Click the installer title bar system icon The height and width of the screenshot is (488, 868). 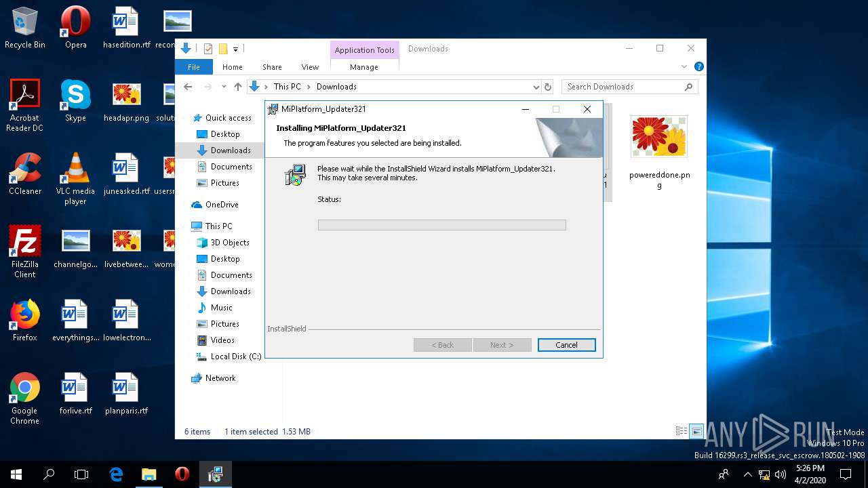click(273, 109)
